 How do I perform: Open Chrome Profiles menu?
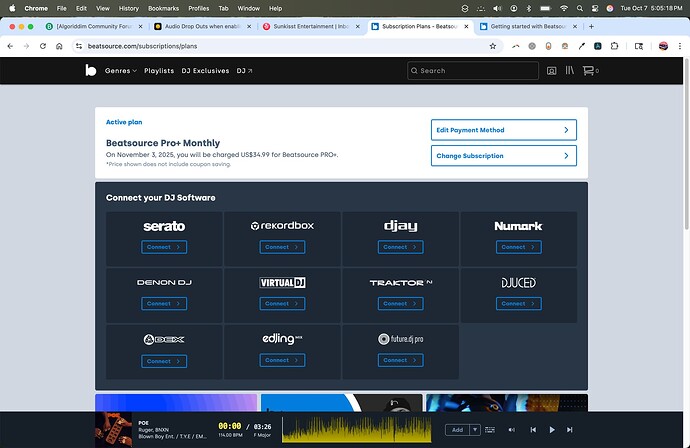[198, 8]
